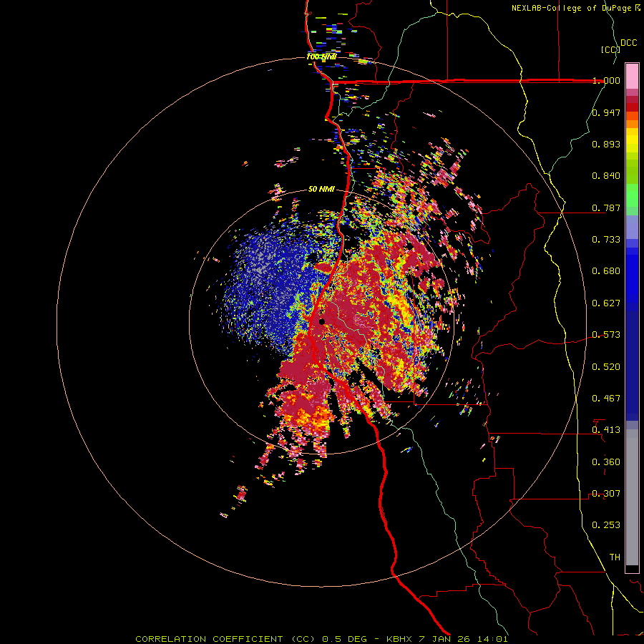Click the CORRELATION COEFFICIENT (CC) caption text
Screen dimensions: 644x644
[x=225, y=639]
